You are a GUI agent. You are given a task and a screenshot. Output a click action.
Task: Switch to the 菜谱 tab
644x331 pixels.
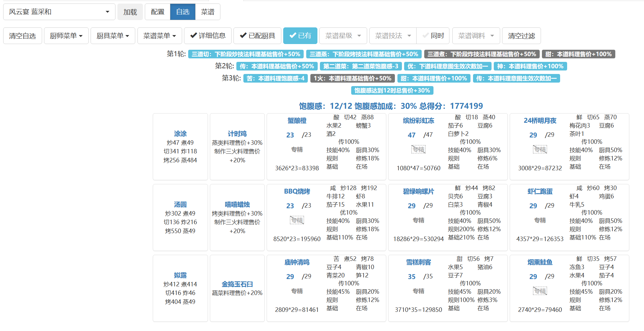(208, 12)
